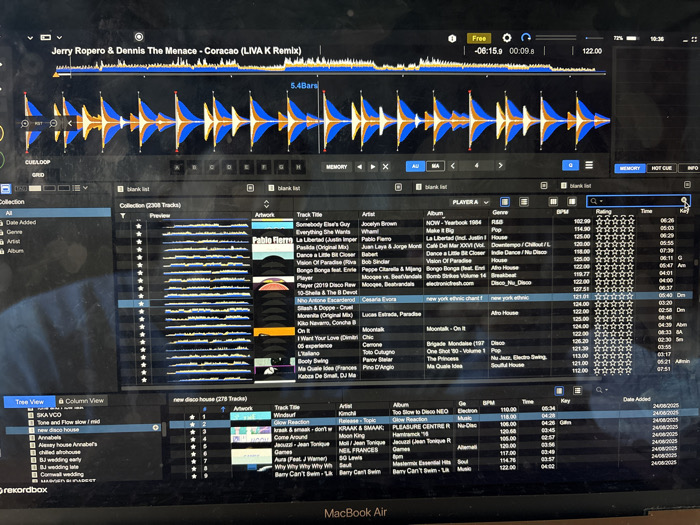Select the Cesaria Evora track row
700x525 pixels.
405,299
